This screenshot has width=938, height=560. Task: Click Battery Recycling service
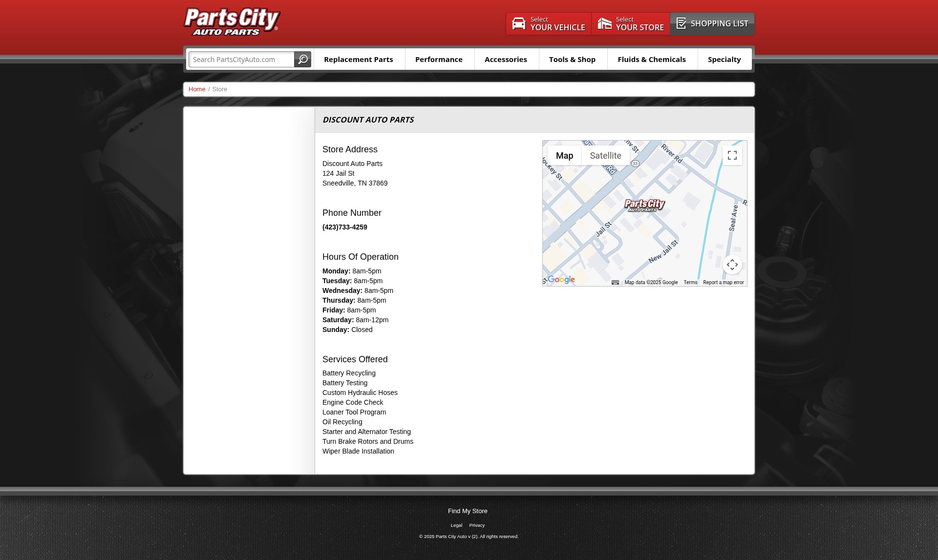(x=349, y=373)
